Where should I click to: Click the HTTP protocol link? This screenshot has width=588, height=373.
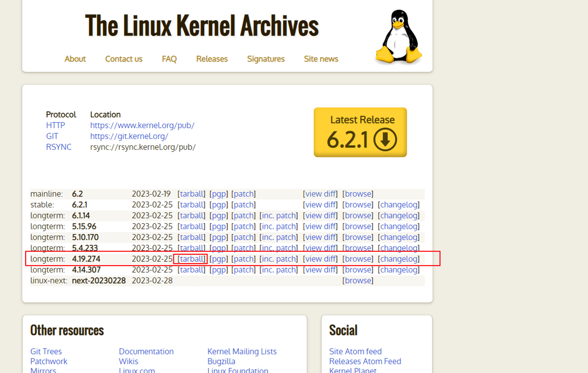55,125
